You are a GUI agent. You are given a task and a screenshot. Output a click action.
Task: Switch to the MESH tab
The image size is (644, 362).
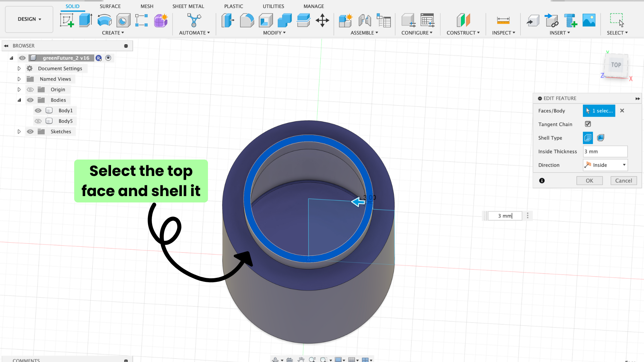pyautogui.click(x=147, y=6)
